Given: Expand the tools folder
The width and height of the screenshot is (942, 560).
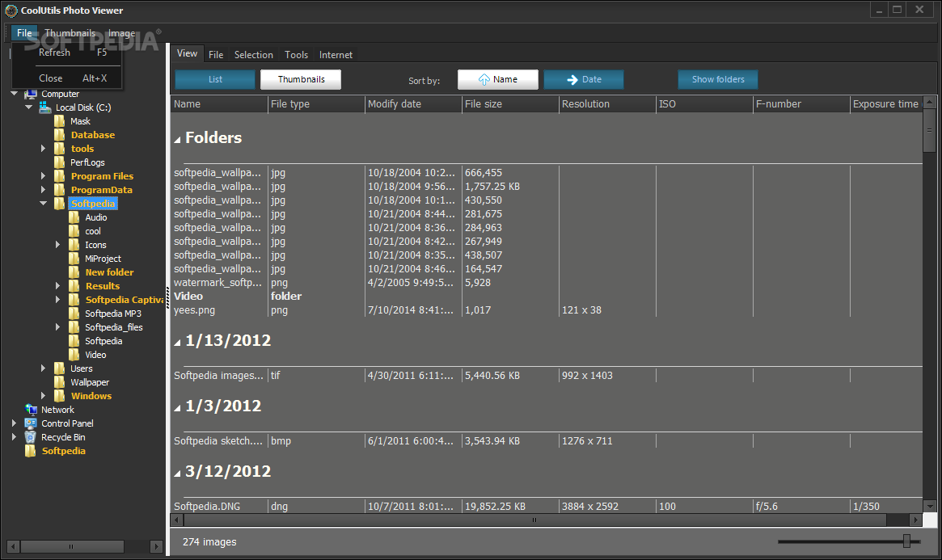Looking at the screenshot, I should click(x=43, y=148).
